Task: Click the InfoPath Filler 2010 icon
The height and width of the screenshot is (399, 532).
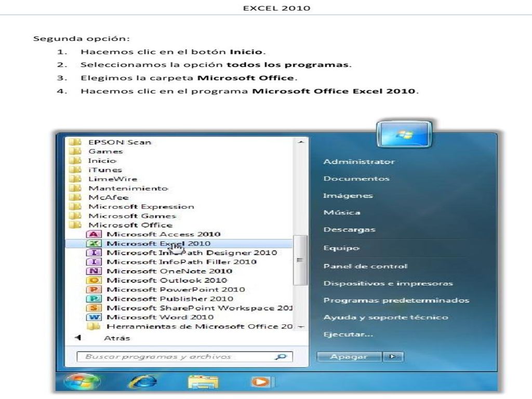Action: 94,262
